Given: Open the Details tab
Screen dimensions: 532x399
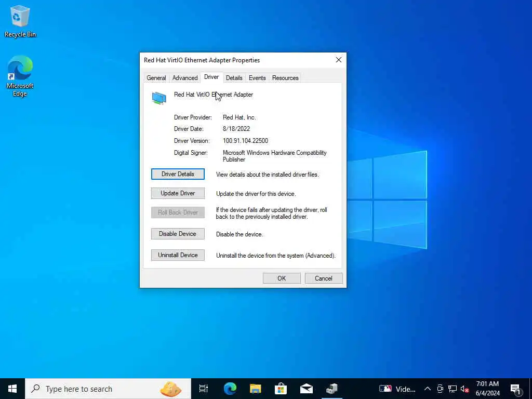Looking at the screenshot, I should click(x=234, y=78).
